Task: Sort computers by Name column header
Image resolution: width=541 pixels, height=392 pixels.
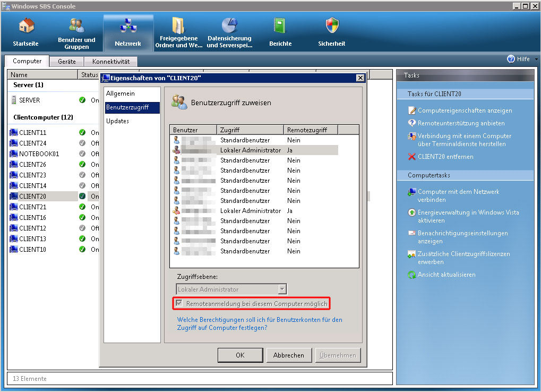Action: [x=43, y=74]
